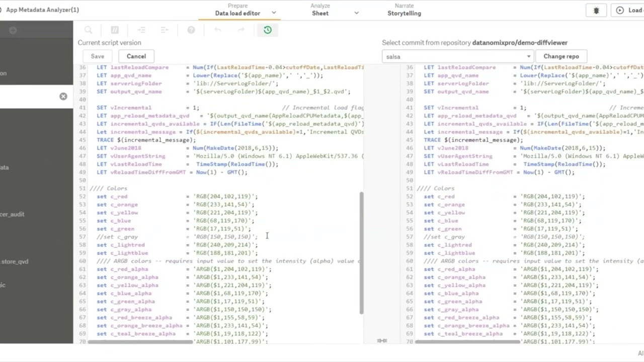Click left pane 'SET serverLogFolder' on line 38
This screenshot has width=644, height=362.
coord(129,83)
